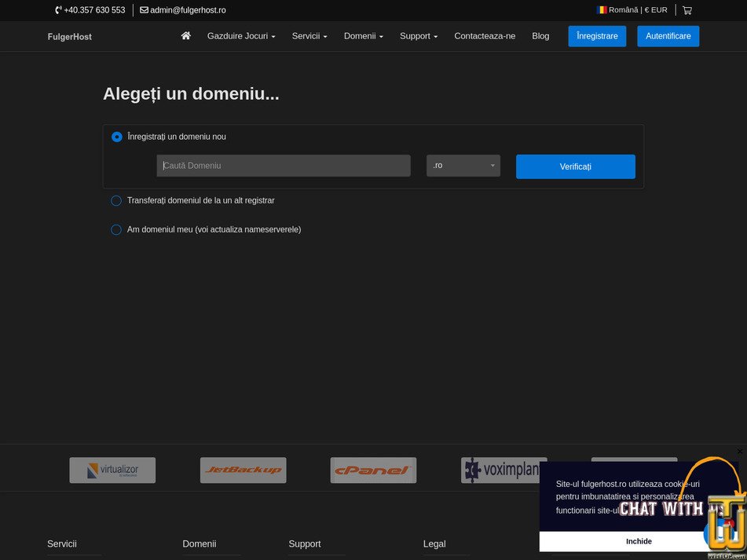Open the shopping cart icon

click(x=687, y=10)
